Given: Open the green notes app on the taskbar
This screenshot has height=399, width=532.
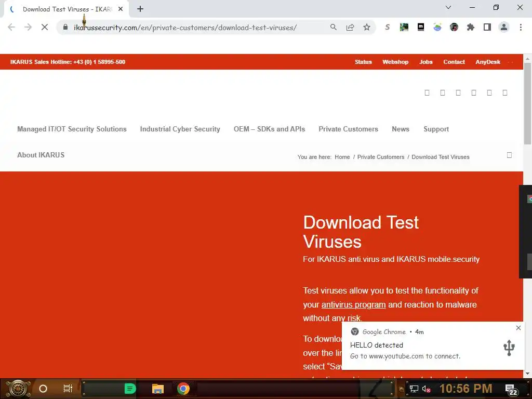Looking at the screenshot, I should [x=129, y=389].
